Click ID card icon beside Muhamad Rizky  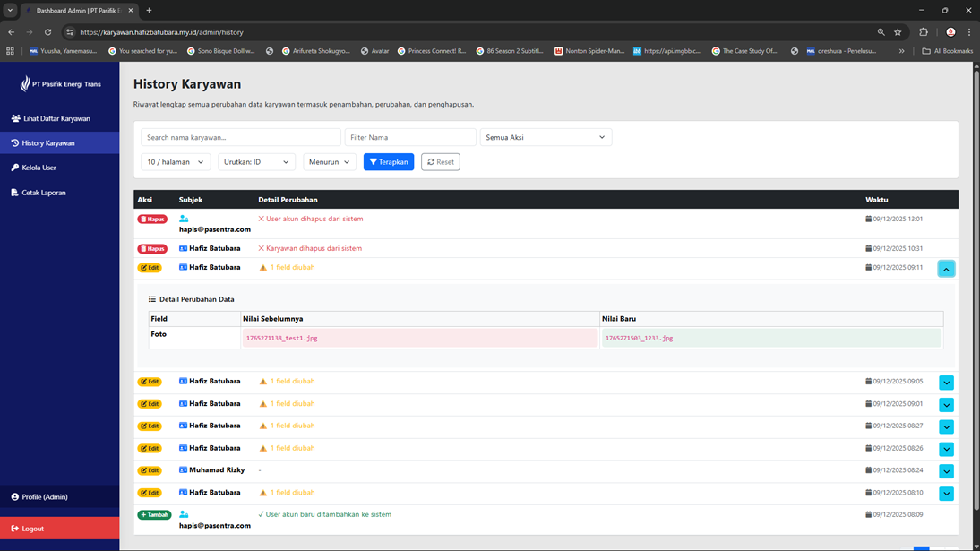coord(183,469)
